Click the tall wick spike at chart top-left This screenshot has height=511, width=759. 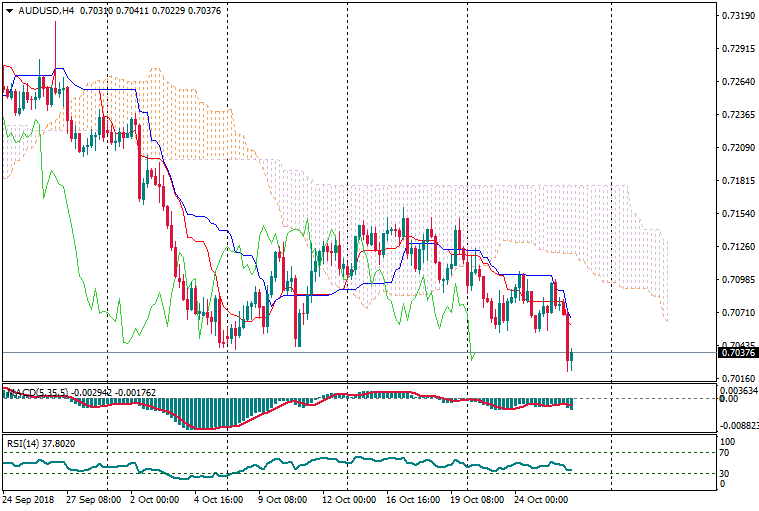[x=55, y=40]
